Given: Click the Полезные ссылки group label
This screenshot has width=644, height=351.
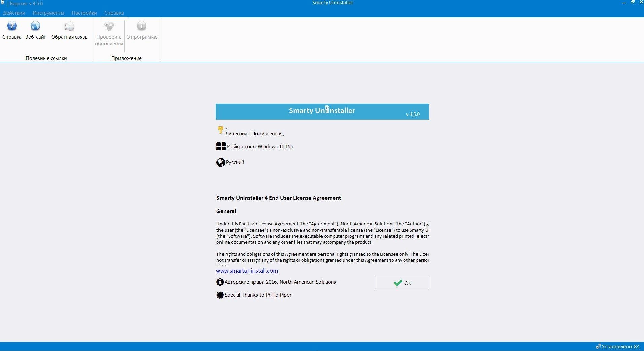Looking at the screenshot, I should click(46, 58).
